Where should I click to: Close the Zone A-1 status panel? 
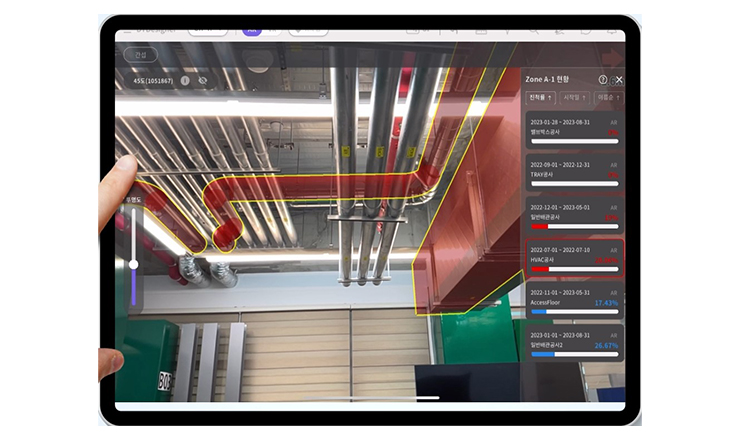pos(619,79)
